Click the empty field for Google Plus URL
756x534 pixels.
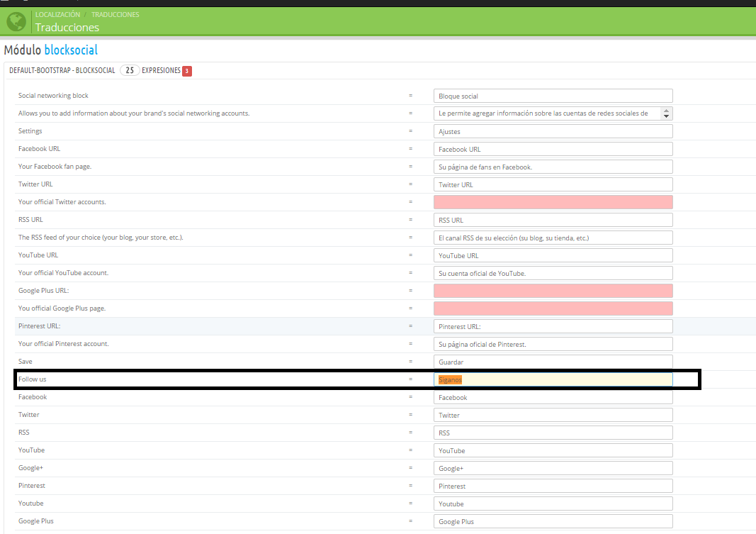(x=553, y=291)
